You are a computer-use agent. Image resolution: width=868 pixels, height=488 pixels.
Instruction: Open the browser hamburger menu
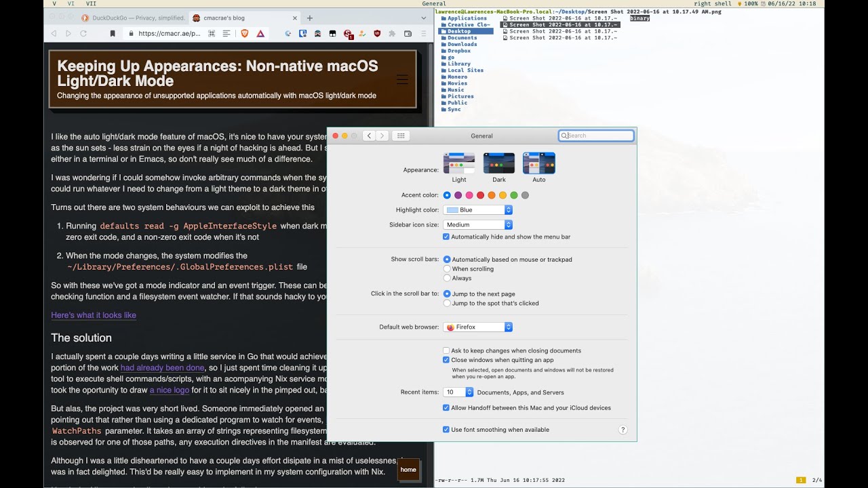click(424, 33)
